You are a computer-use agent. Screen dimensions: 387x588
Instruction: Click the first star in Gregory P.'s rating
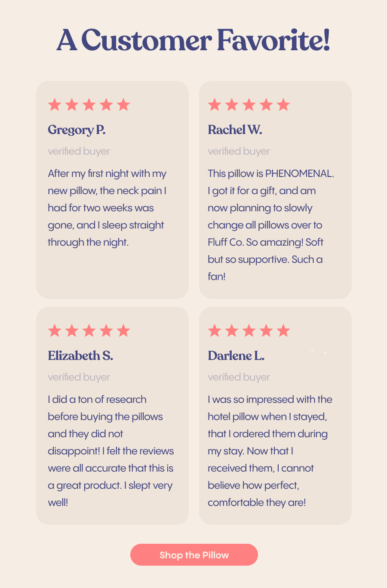(x=55, y=104)
